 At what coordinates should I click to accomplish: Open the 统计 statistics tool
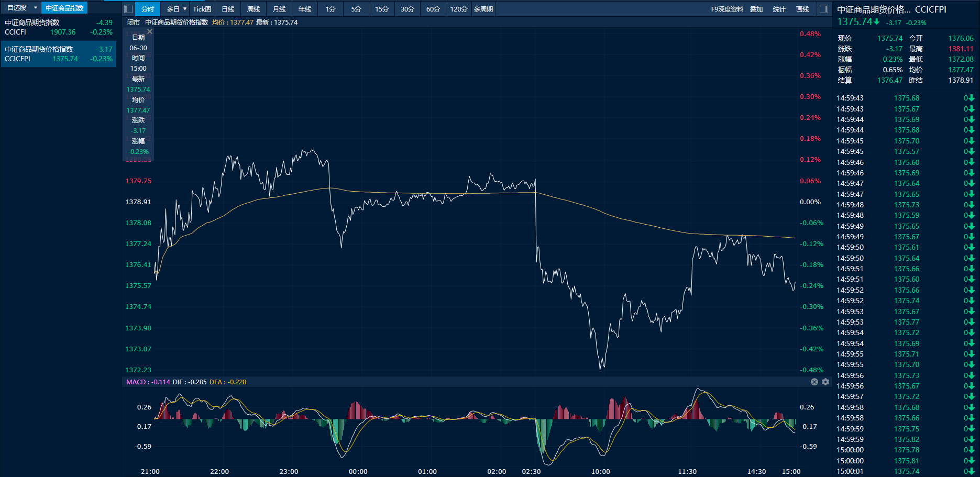[779, 9]
